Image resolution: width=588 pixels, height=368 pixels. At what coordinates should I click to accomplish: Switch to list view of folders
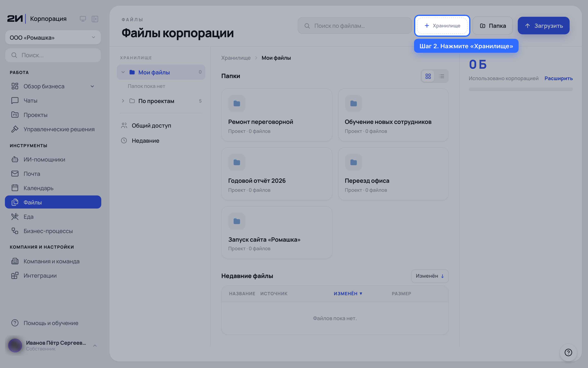tap(441, 76)
